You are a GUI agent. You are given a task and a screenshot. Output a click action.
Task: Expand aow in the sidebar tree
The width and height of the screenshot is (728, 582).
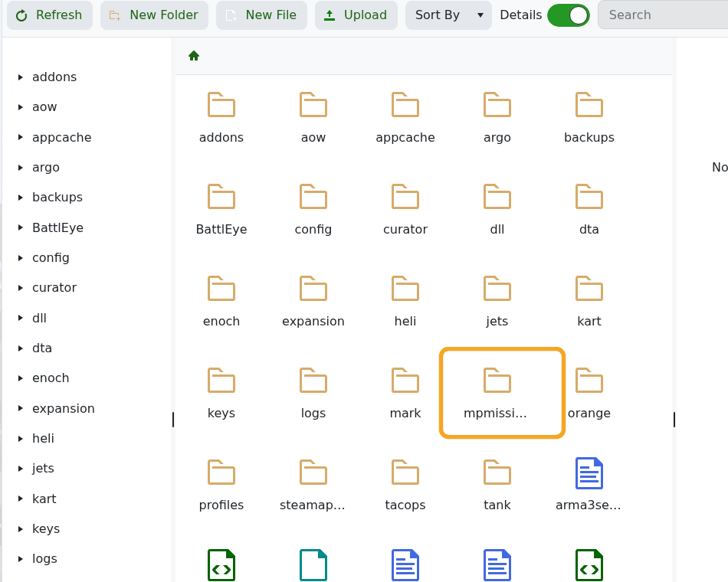coord(21,107)
